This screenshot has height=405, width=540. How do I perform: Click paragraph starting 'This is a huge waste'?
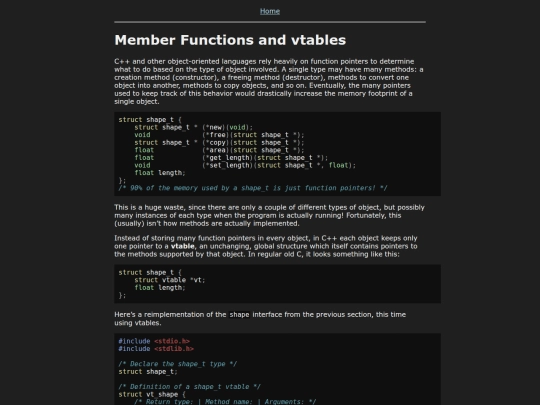click(x=269, y=215)
